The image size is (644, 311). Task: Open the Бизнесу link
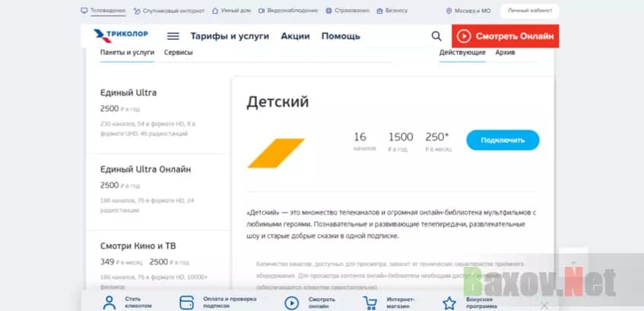tap(397, 11)
